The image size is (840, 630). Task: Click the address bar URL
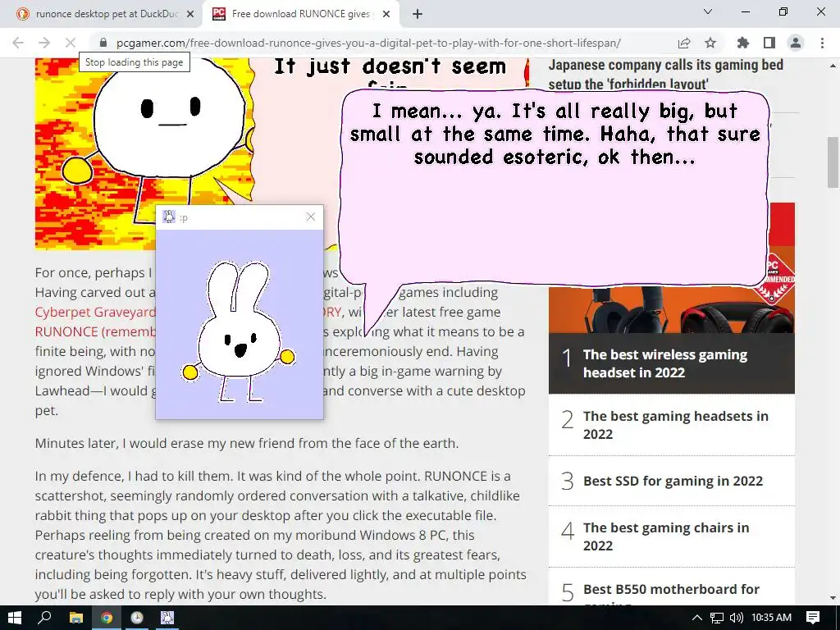[x=368, y=43]
